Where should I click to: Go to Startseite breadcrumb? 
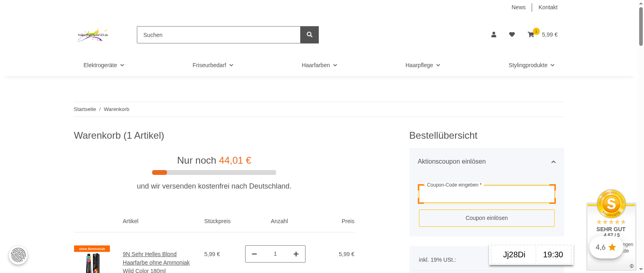[85, 109]
